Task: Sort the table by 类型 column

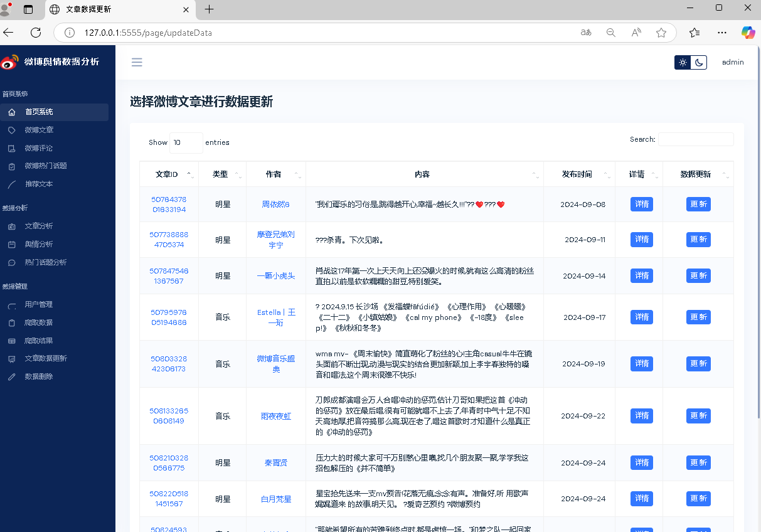Action: tap(222, 174)
